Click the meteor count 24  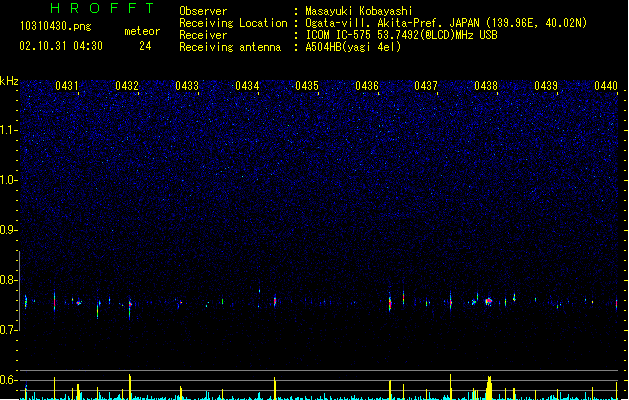click(x=145, y=46)
